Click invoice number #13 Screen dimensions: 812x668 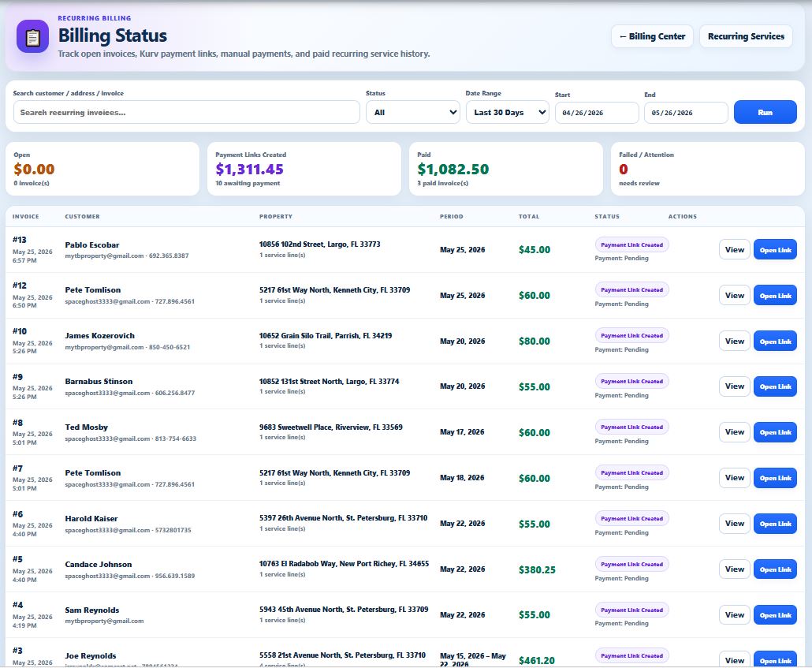tap(19, 240)
